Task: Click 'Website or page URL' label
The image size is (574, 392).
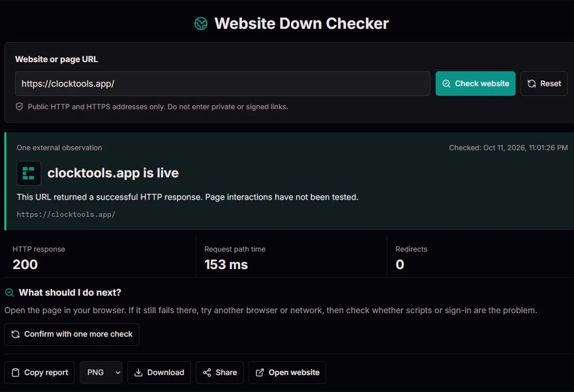Action: pos(56,59)
